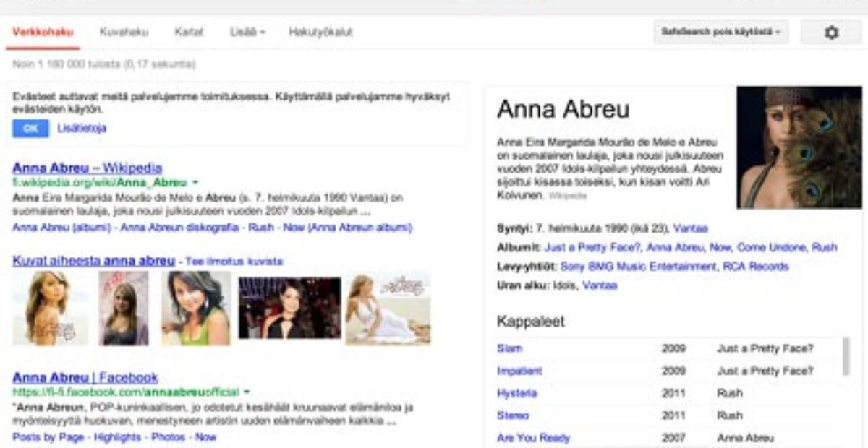This screenshot has width=868, height=448.
Task: Open the Posts by Page sitelink
Action: [x=49, y=437]
